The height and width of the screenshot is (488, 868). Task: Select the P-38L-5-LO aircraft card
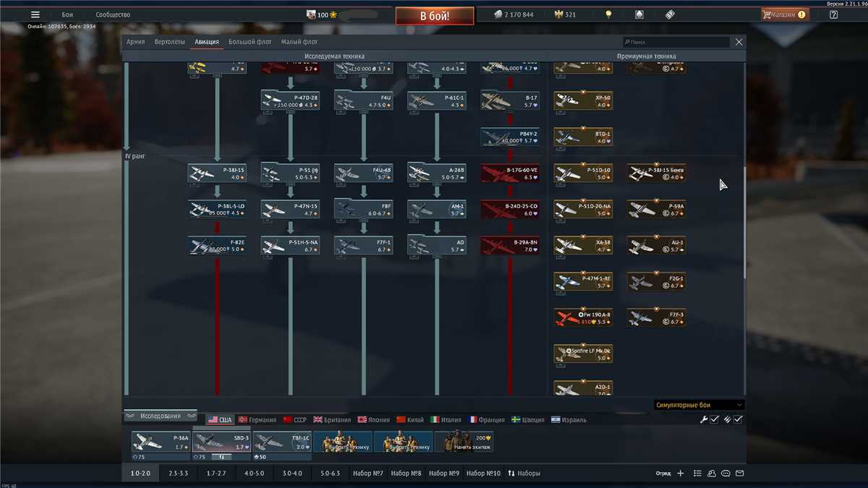[x=217, y=210]
